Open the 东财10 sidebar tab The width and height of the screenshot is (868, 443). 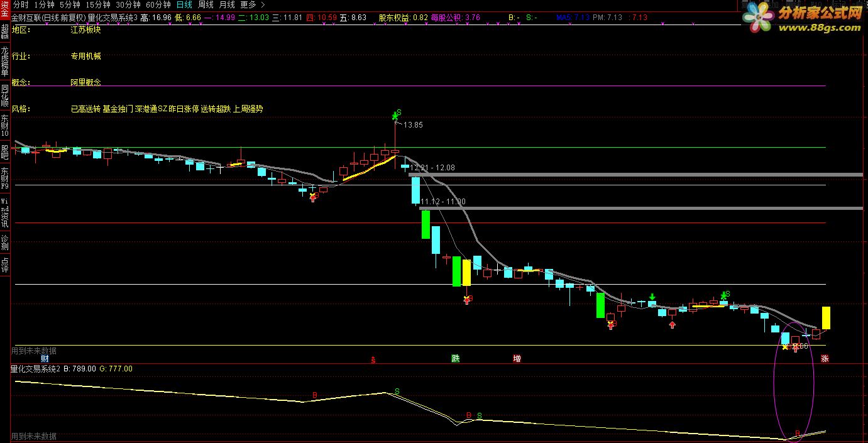coord(4,126)
